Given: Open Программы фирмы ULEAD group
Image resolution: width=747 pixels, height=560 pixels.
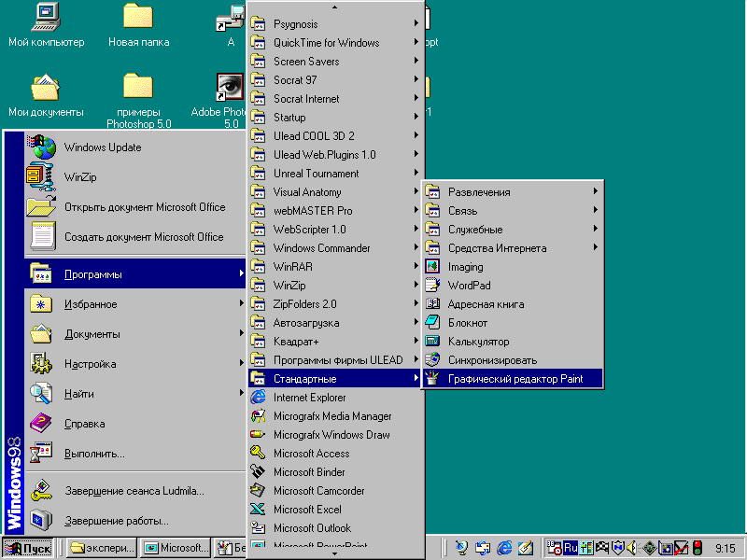Looking at the screenshot, I should pos(335,360).
